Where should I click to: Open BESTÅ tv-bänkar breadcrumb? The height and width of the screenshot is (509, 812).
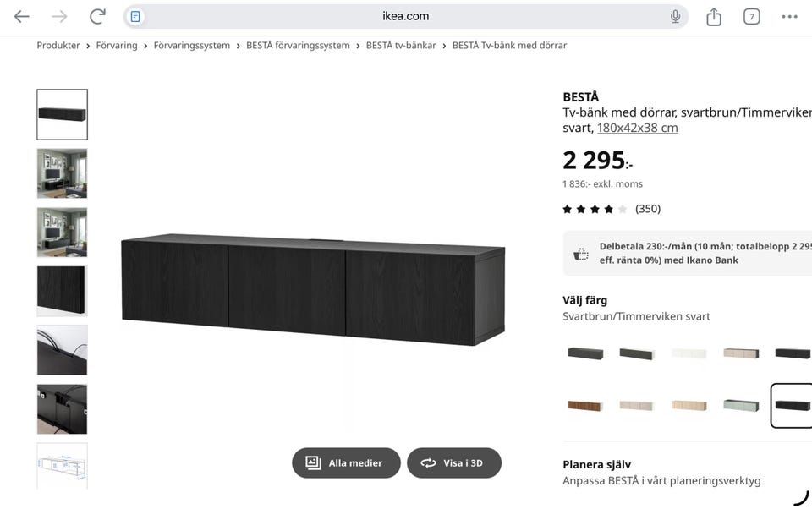(401, 46)
